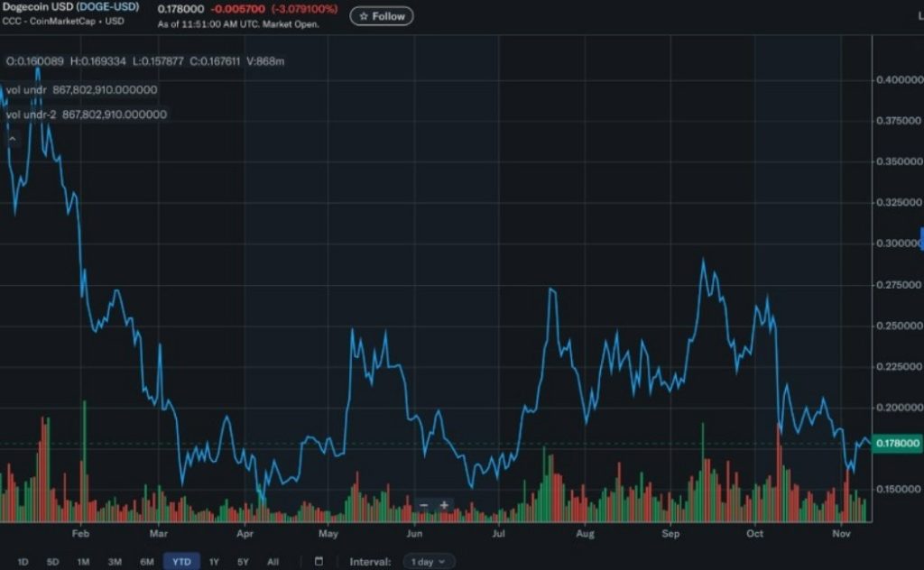The width and height of the screenshot is (924, 570).
Task: Zoom in using the plus icon
Action: pyautogui.click(x=444, y=505)
